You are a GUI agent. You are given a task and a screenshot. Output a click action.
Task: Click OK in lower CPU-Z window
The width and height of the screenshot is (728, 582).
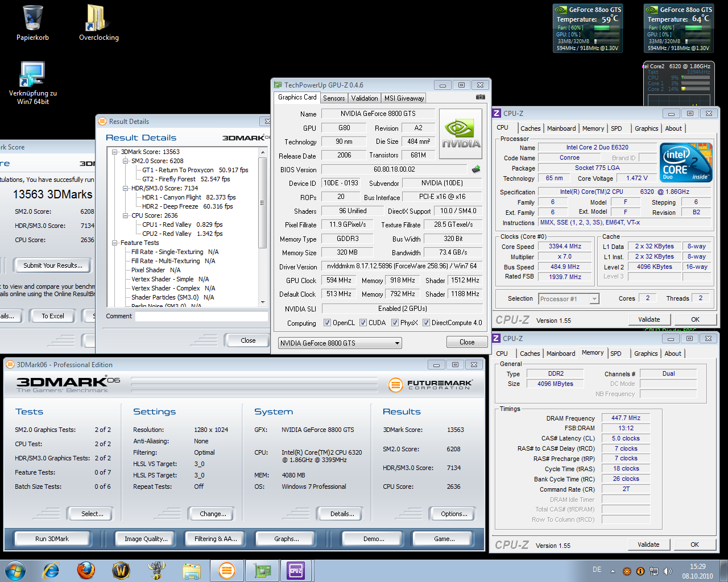coord(694,544)
